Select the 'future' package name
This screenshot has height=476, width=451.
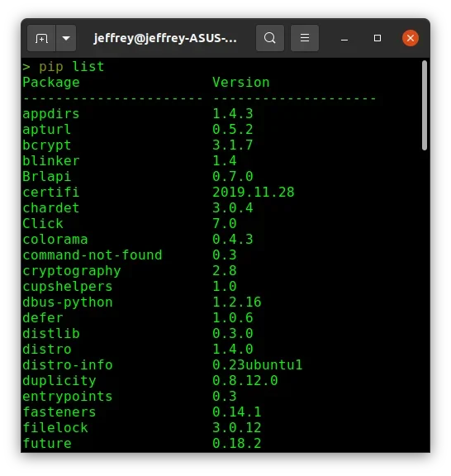[x=47, y=444]
